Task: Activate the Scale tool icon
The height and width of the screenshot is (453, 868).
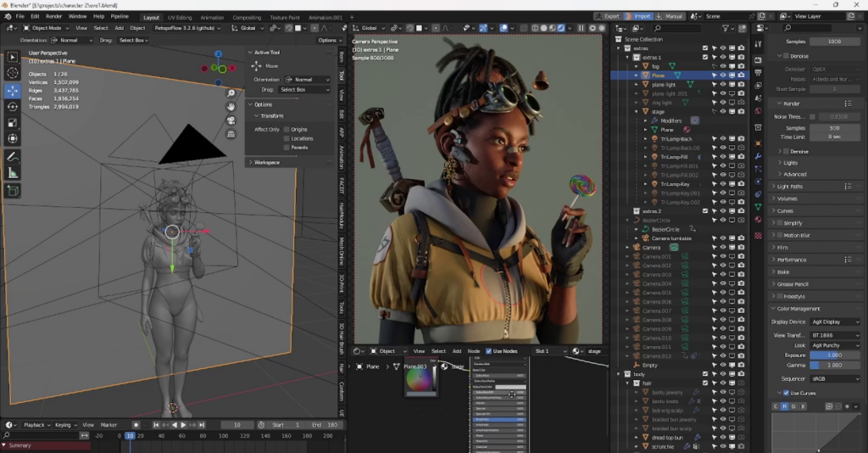Action: coord(12,122)
